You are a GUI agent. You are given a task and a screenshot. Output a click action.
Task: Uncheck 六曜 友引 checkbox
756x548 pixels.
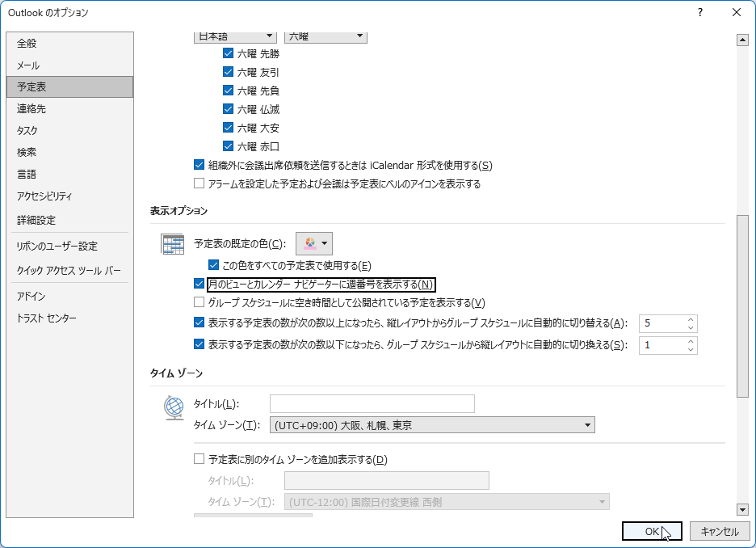pos(228,72)
